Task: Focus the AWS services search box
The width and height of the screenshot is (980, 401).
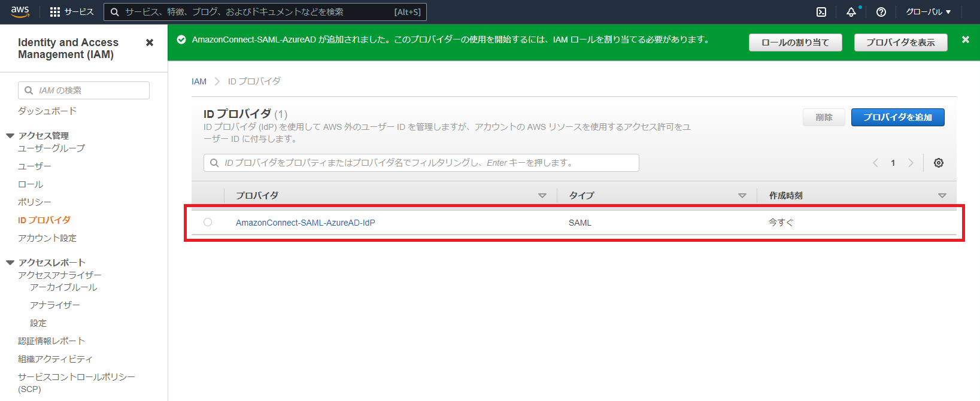Action: [265, 12]
